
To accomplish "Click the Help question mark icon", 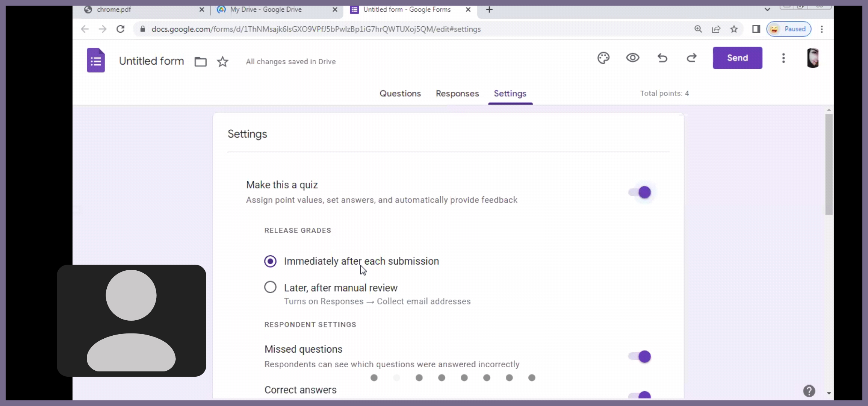I will tap(809, 391).
